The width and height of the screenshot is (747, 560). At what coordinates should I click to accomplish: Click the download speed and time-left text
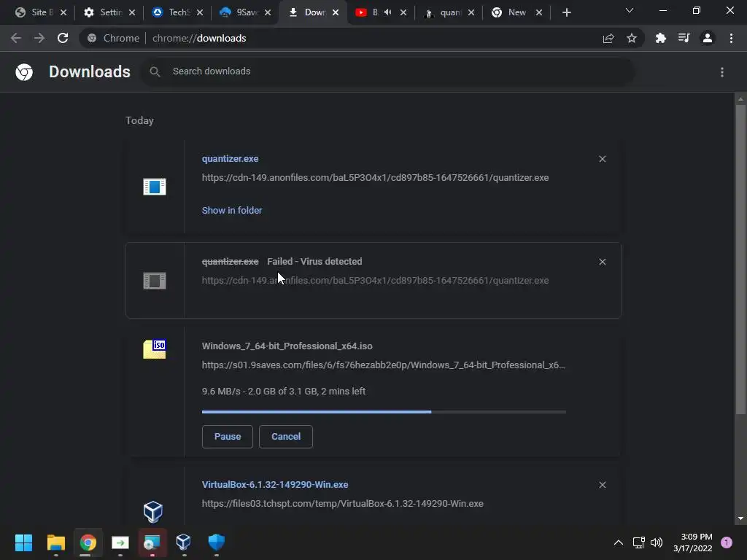click(x=284, y=392)
